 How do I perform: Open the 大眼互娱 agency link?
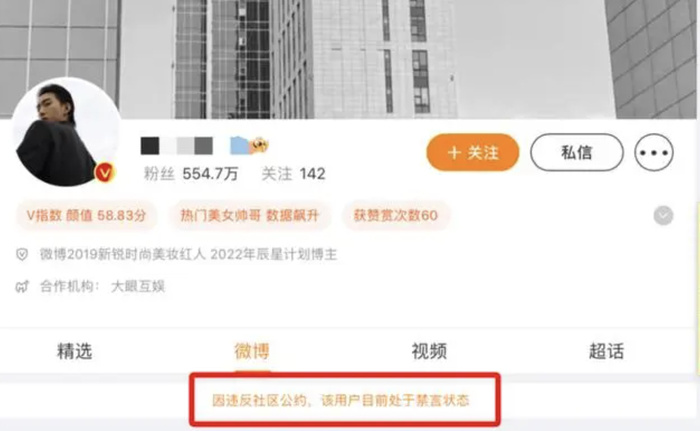[138, 286]
